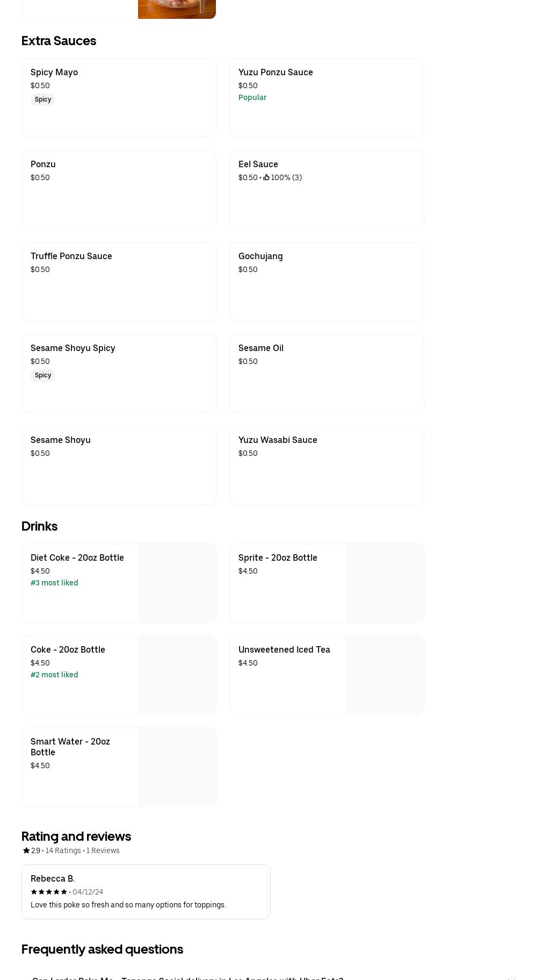Choose the plain Sesame Shoyu sauce
550x980 pixels.
[119, 465]
